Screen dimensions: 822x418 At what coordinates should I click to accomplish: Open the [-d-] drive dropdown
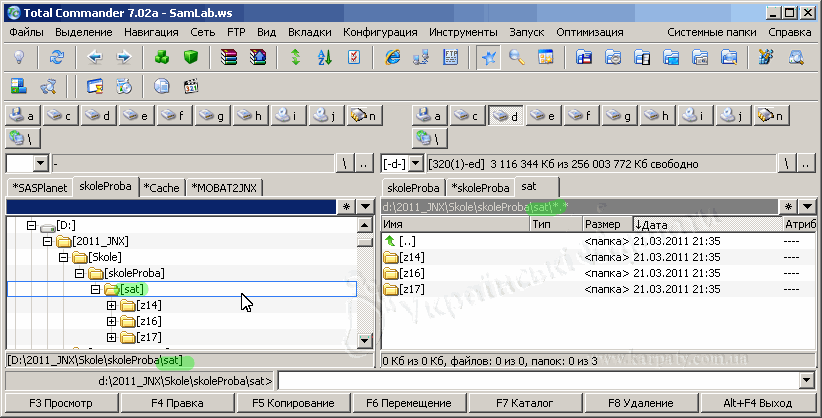[x=415, y=164]
